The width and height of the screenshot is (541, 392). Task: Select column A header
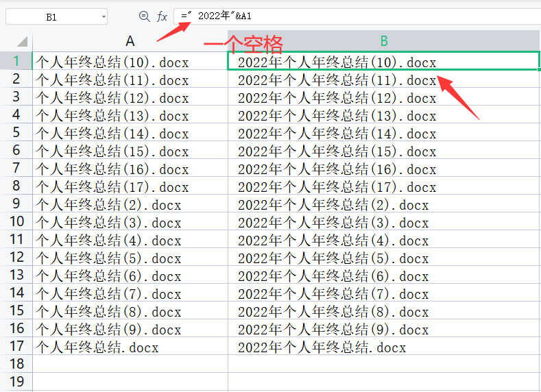click(130, 42)
